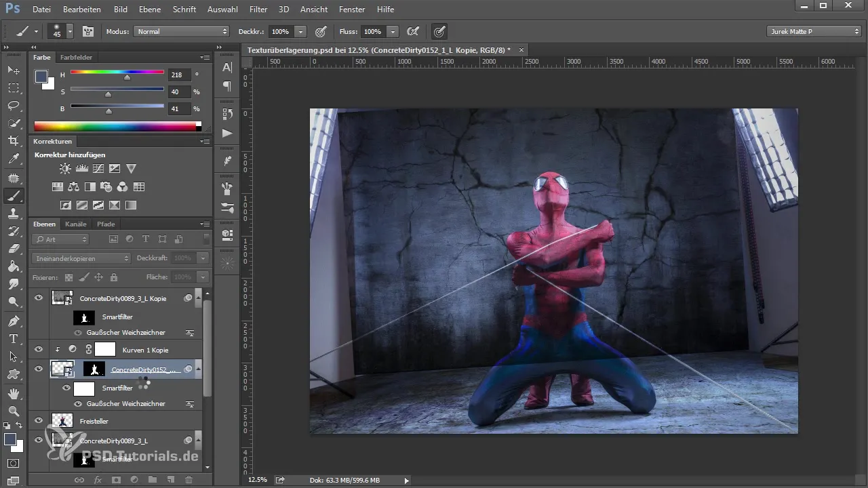Select the Move tool

(14, 70)
